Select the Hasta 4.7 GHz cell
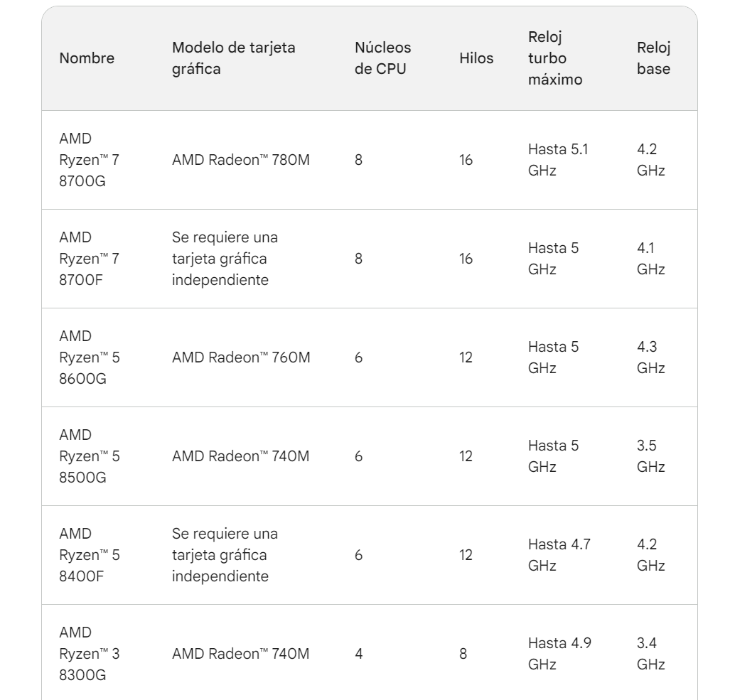Screen dimensions: 730x700 point(559,555)
